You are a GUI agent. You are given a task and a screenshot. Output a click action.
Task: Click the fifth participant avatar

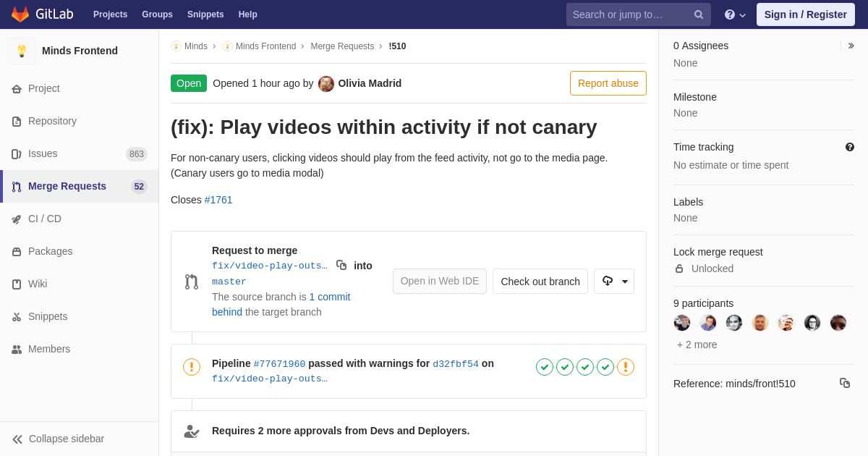pyautogui.click(x=786, y=323)
